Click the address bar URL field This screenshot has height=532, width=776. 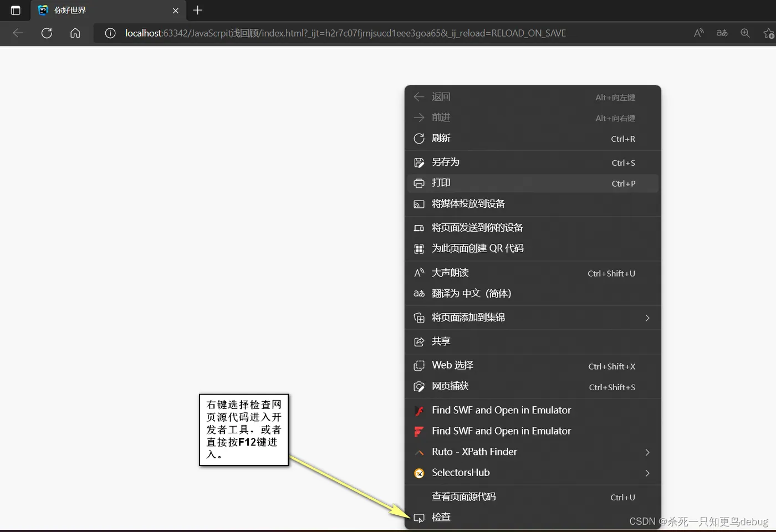point(345,33)
